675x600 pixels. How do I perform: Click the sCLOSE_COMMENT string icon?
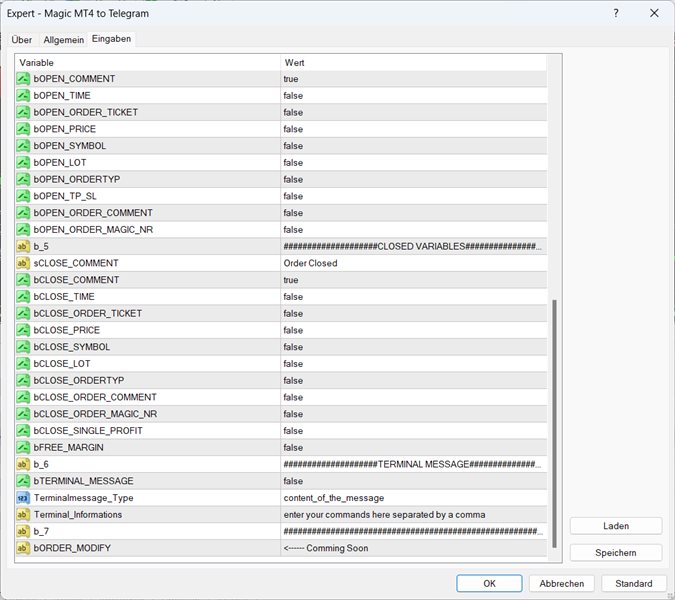tap(23, 263)
